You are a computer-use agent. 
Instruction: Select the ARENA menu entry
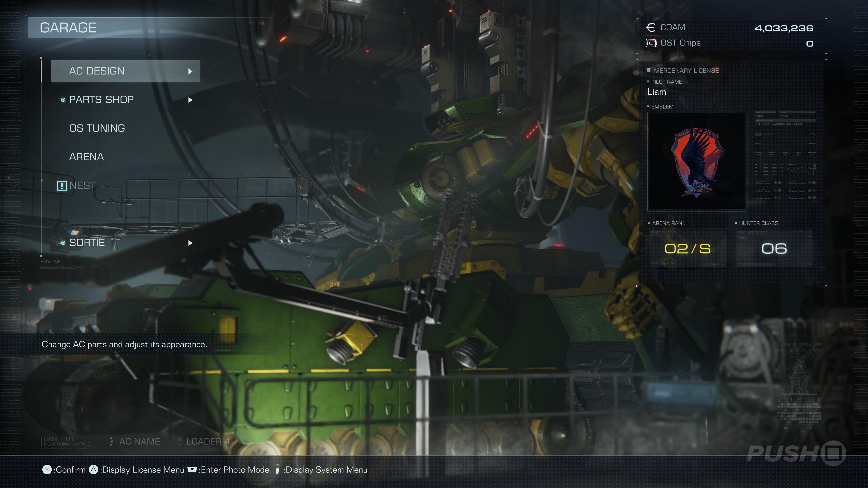pyautogui.click(x=87, y=157)
